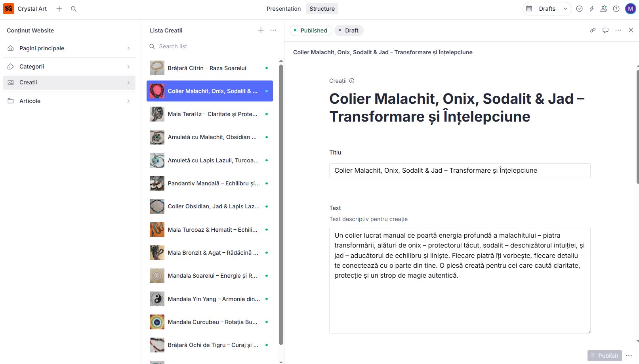
Task: Click the breadcrumb title Colier Malachit, Onix
Action: 383,52
